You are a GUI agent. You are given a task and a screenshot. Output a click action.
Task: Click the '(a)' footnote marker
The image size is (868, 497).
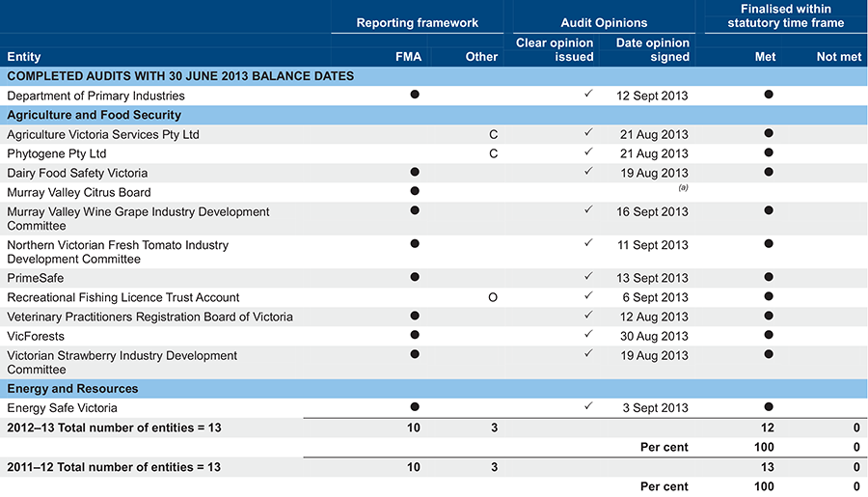pos(683,188)
